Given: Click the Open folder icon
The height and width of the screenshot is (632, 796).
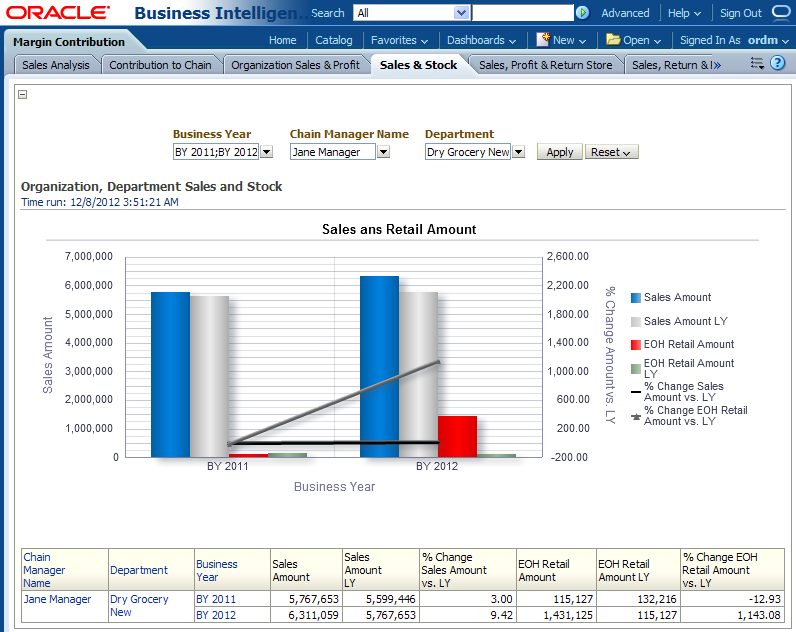Looking at the screenshot, I should [612, 40].
